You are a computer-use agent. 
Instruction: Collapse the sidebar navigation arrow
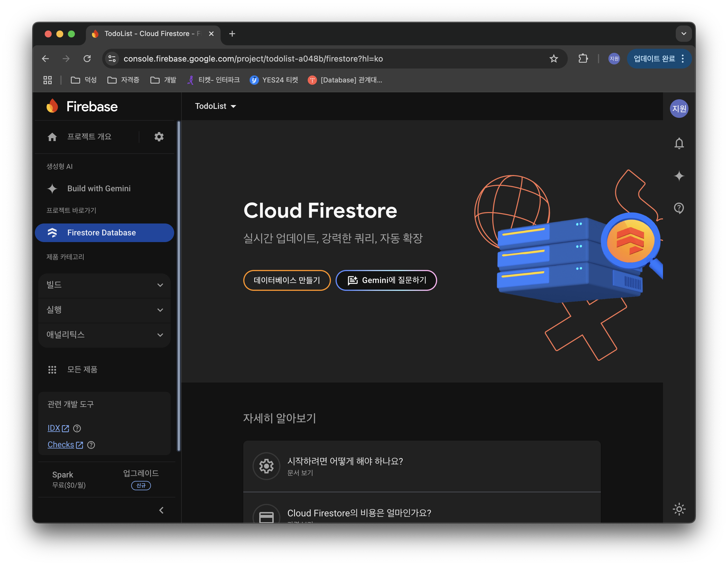click(161, 510)
